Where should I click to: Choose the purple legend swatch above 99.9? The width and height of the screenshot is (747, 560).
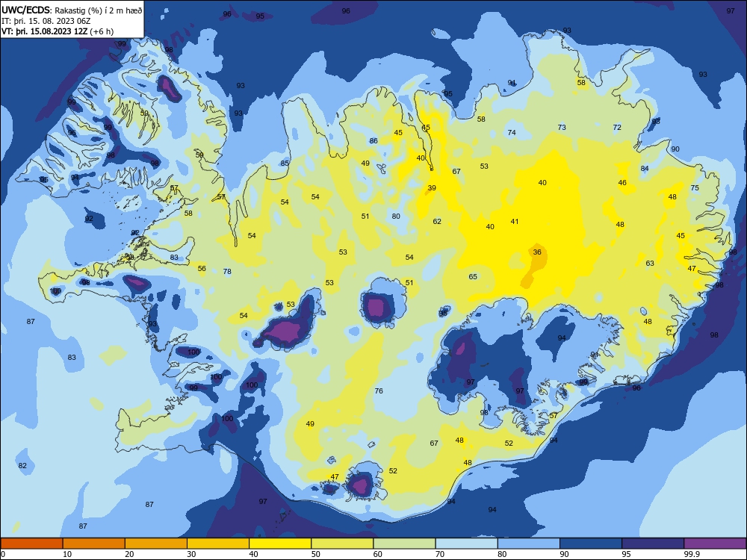(715, 544)
